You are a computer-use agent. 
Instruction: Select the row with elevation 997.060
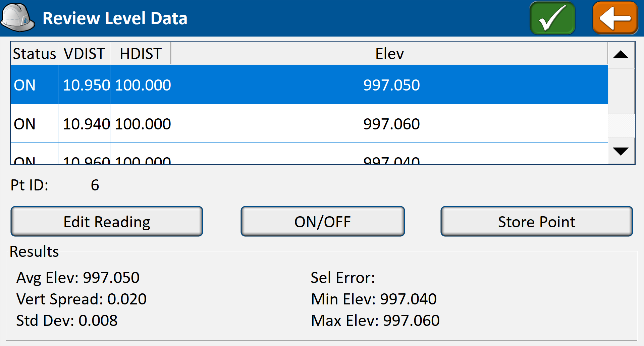pyautogui.click(x=309, y=124)
